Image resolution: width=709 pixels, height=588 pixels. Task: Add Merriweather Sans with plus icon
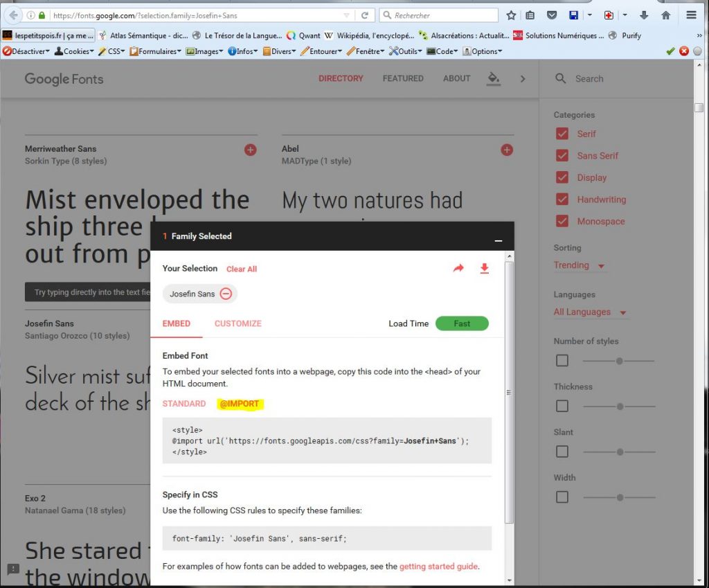click(x=250, y=150)
